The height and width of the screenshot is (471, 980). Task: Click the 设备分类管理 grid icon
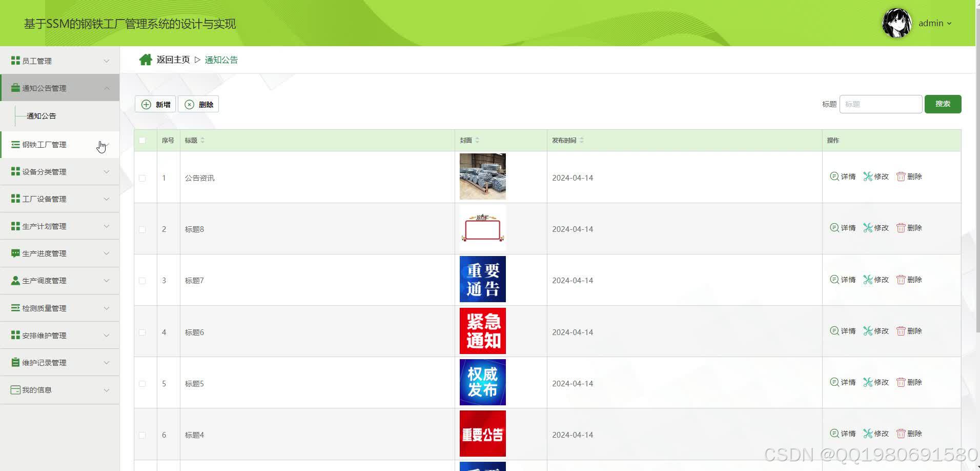click(x=15, y=171)
